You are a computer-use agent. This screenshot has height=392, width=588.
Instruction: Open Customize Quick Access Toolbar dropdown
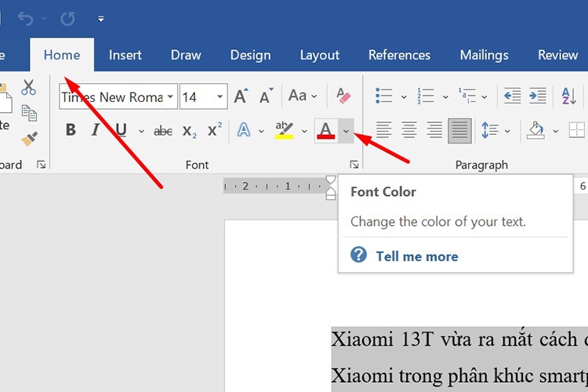coord(101,19)
